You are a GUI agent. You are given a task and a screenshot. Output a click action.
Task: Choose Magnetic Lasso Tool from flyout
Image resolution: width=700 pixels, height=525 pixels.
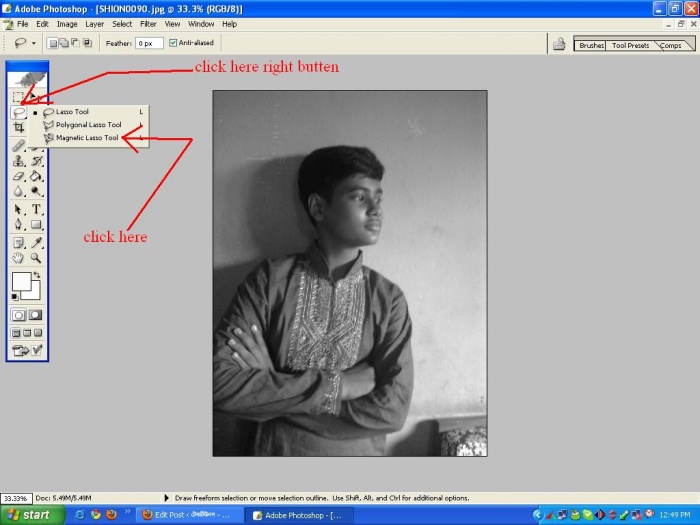(86, 138)
